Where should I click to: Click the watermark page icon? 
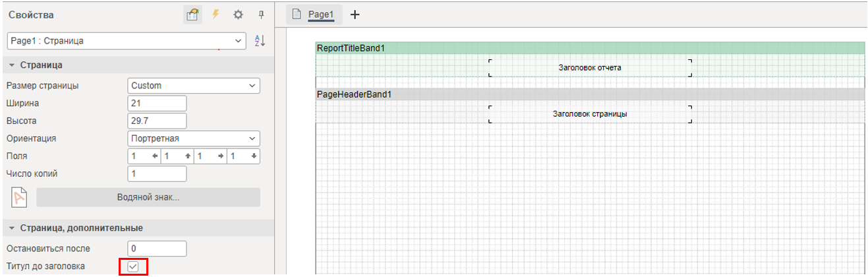pos(20,197)
